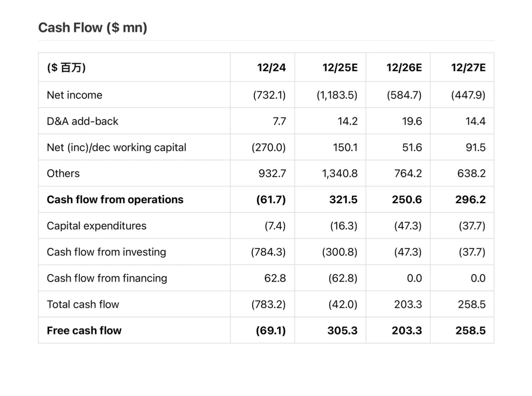Click the ($ 百万) header cell
Viewport: 532px width, 396px height.
(x=66, y=67)
